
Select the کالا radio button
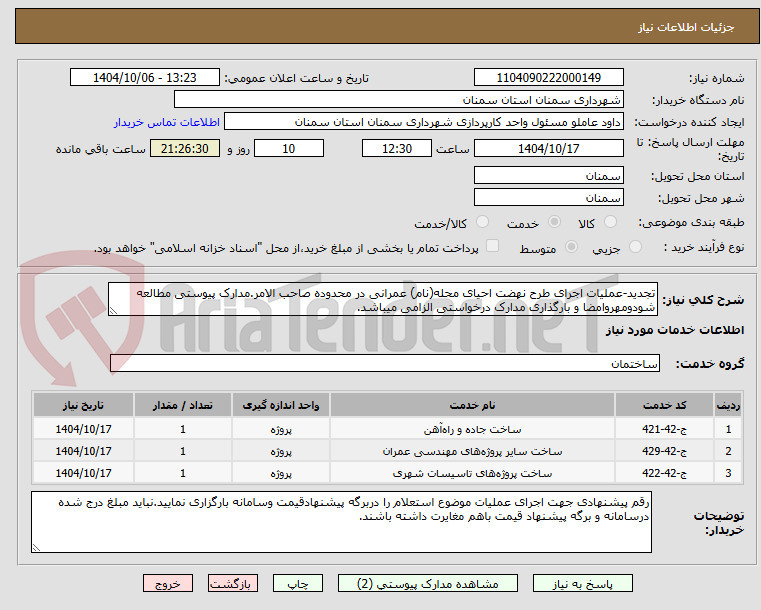pyautogui.click(x=610, y=222)
